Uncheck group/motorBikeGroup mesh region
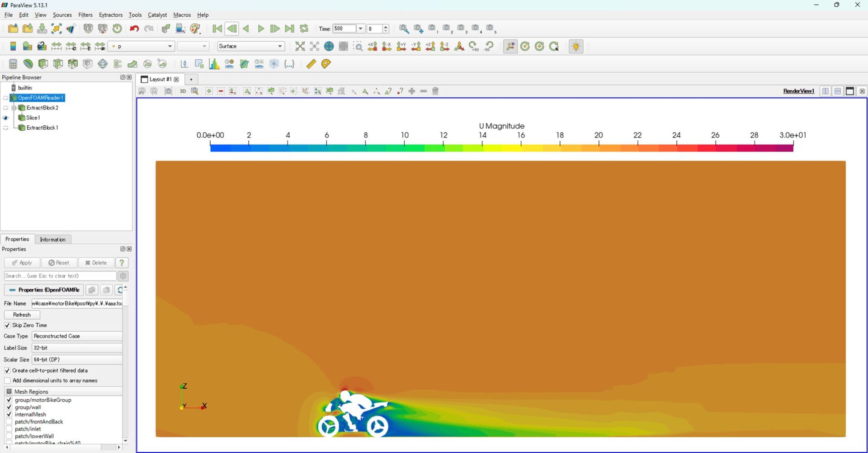The width and height of the screenshot is (868, 453). coord(9,400)
